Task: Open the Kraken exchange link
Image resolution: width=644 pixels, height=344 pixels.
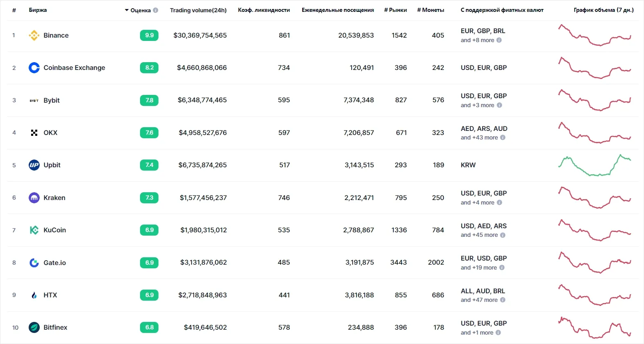Action: point(54,198)
